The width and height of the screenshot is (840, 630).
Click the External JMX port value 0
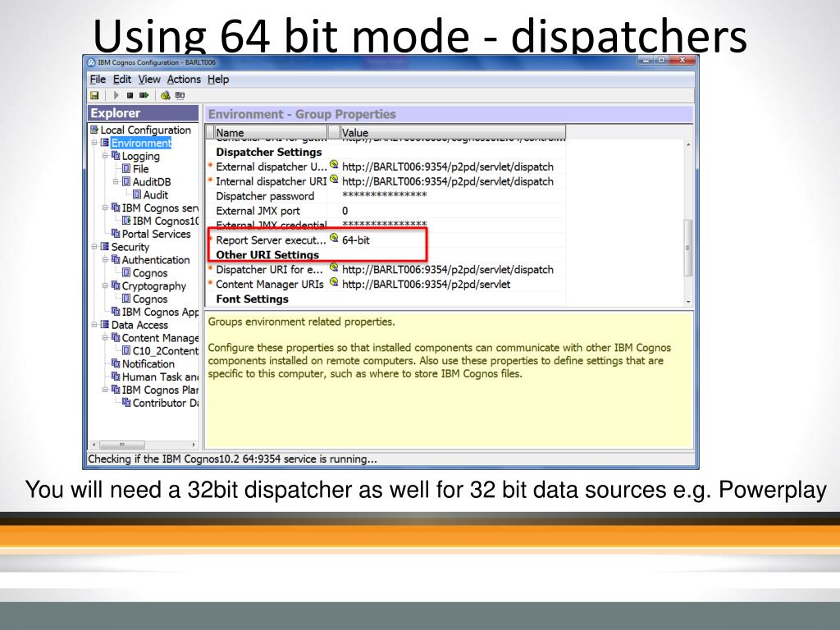click(453, 211)
